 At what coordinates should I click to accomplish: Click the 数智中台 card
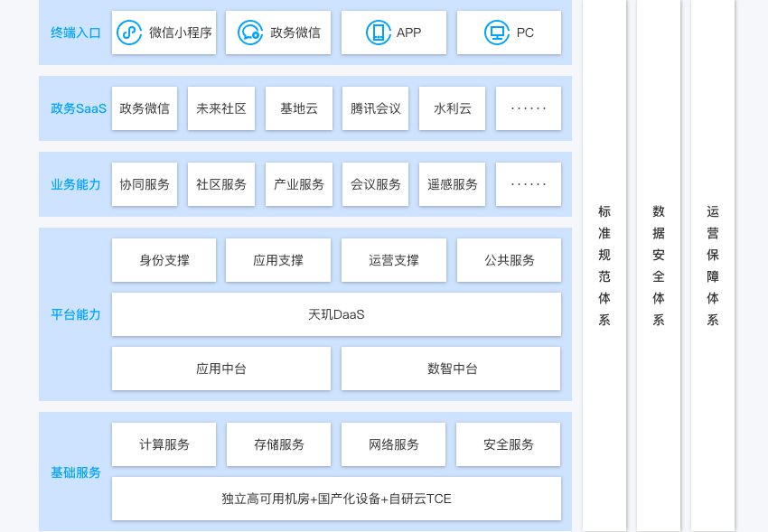451,369
